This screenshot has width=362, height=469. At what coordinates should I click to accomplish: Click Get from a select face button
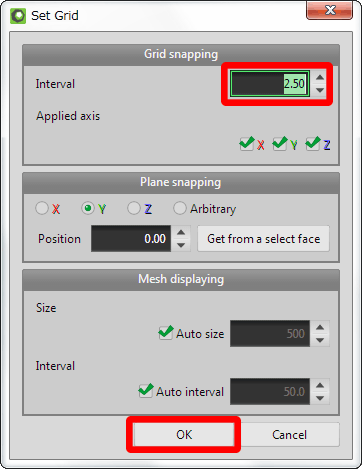[x=264, y=239]
